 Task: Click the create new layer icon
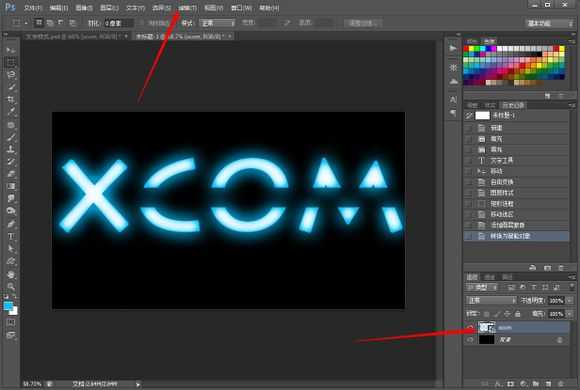click(x=549, y=384)
